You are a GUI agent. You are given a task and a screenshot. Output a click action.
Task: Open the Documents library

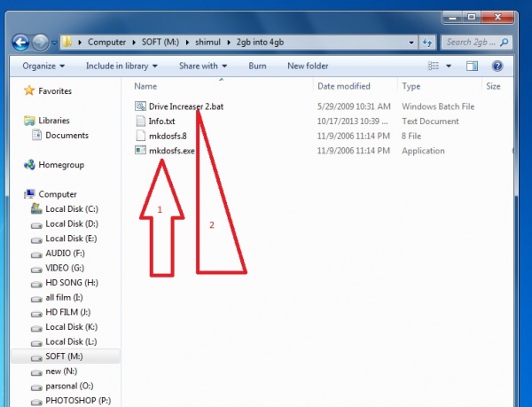[66, 136]
